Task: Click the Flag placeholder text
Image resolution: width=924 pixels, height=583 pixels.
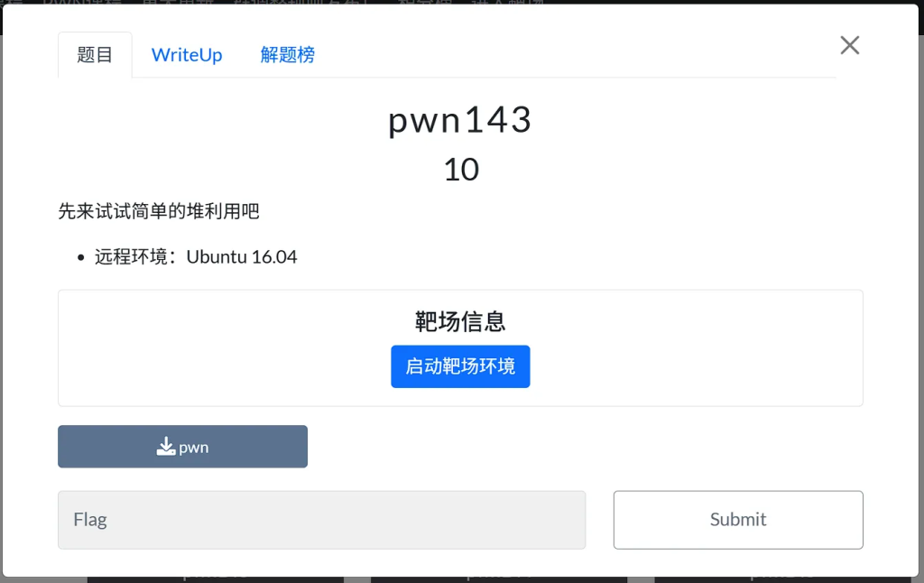Action: 90,519
